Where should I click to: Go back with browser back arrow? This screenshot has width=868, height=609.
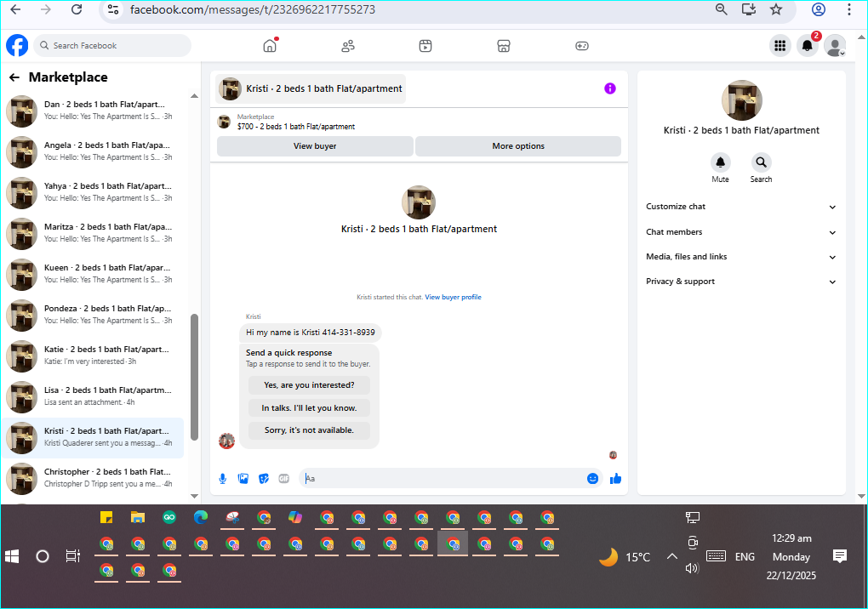click(x=15, y=9)
